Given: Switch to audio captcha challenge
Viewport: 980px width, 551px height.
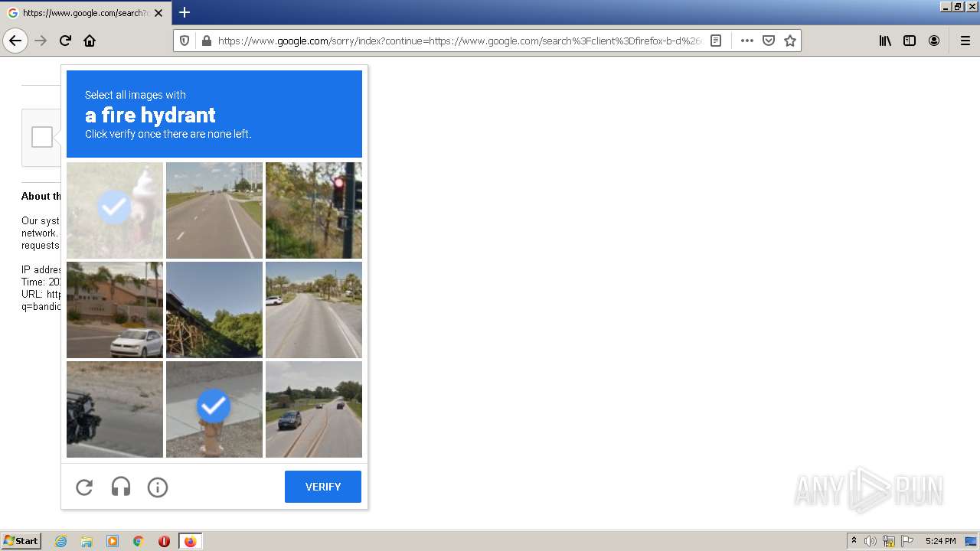Looking at the screenshot, I should pos(121,487).
